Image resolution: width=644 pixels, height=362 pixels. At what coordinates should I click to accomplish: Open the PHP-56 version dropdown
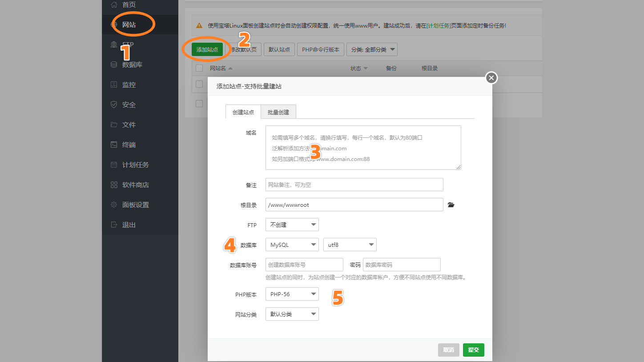(292, 294)
